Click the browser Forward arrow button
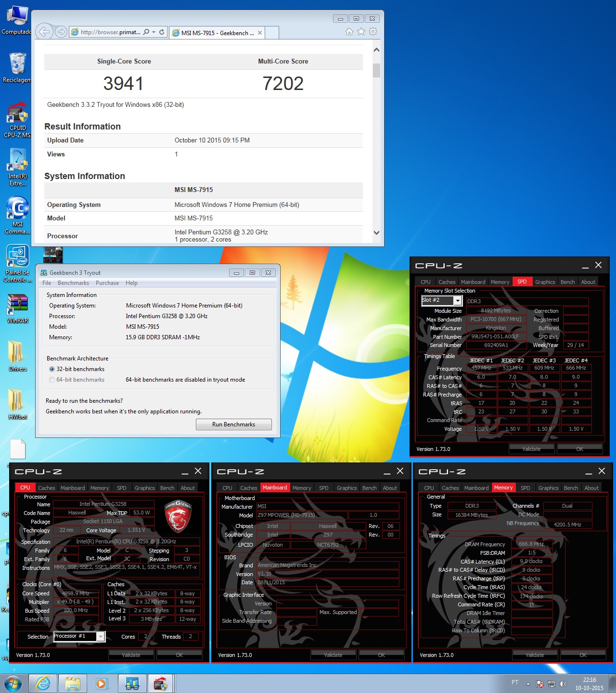The height and width of the screenshot is (693, 616). 61,32
